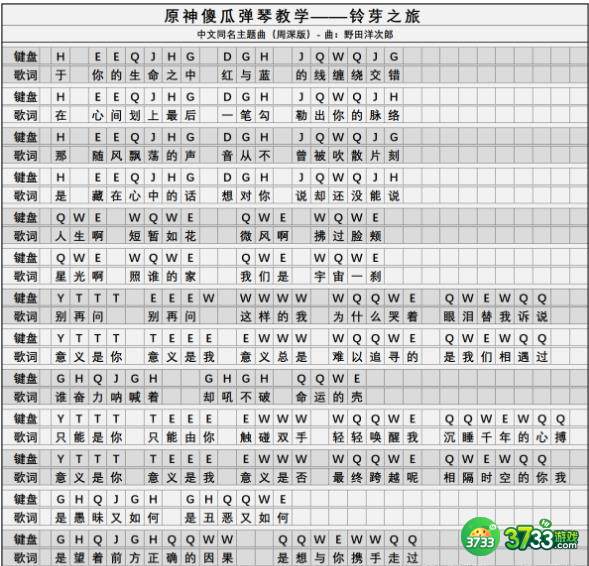The height and width of the screenshot is (566, 589).
Task: Pick the lyric cell 触
Action: tap(246, 438)
